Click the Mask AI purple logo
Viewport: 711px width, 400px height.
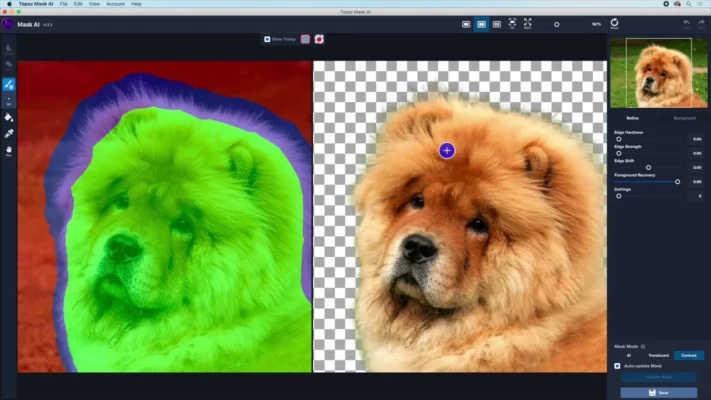pos(7,24)
